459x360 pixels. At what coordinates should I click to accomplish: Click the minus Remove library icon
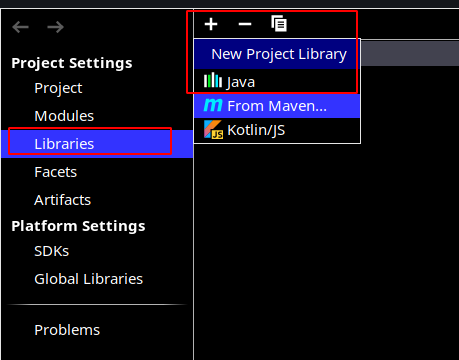coord(245,24)
